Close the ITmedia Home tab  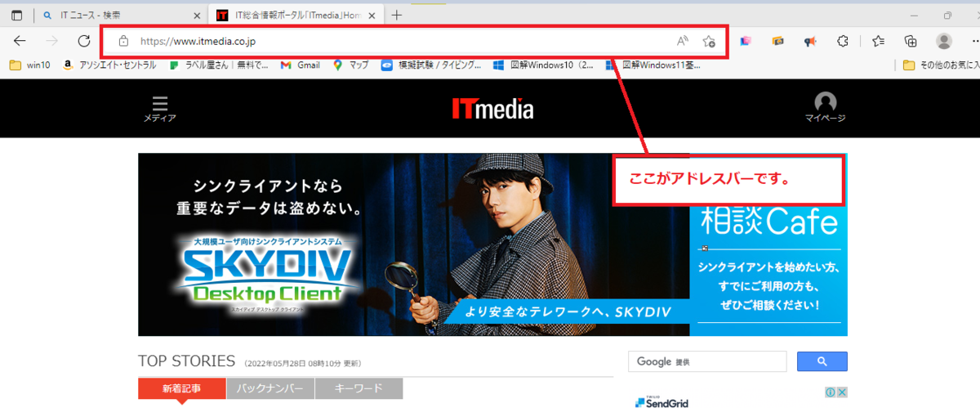(x=371, y=16)
